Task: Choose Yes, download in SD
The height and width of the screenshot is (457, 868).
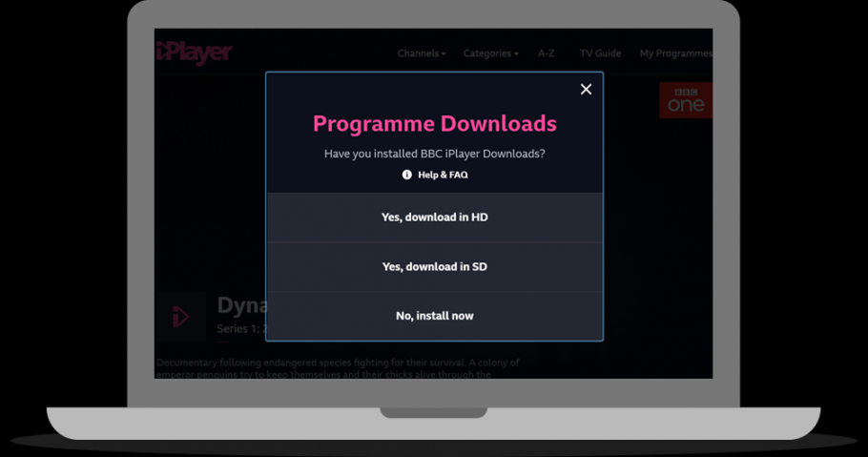Action: tap(435, 266)
